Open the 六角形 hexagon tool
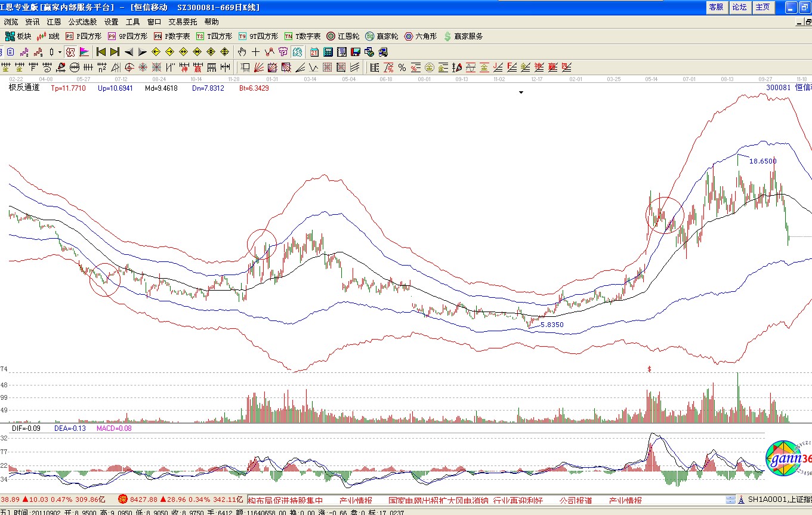812x515 pixels. point(421,36)
